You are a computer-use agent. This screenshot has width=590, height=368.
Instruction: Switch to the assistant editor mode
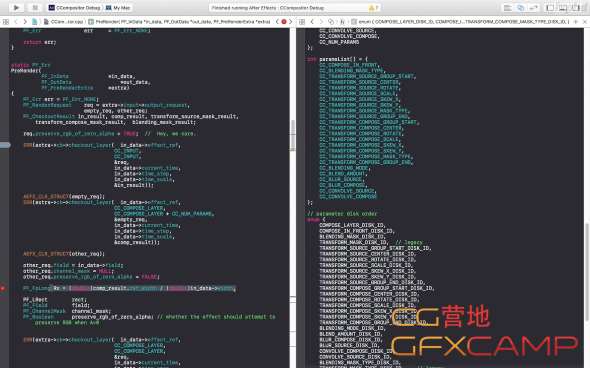pos(521,8)
